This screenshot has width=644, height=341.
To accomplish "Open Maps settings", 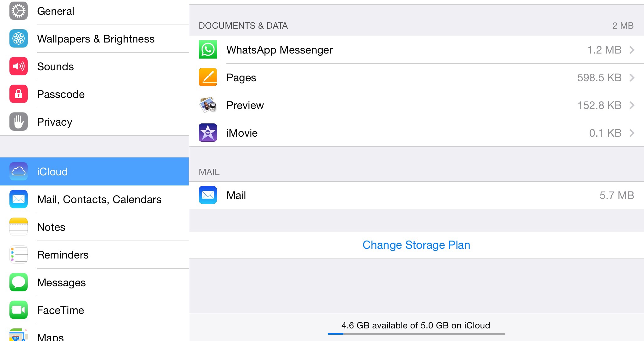I will click(x=94, y=333).
